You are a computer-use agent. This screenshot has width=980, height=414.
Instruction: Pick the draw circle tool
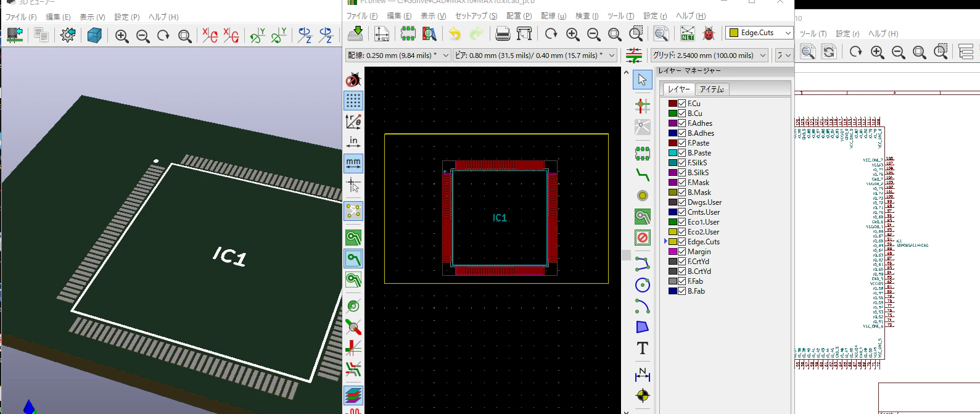point(643,284)
